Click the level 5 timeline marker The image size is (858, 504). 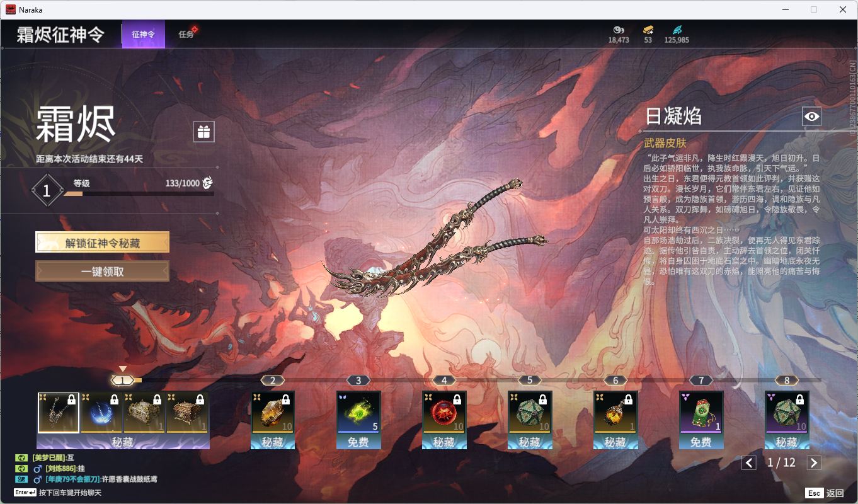530,381
